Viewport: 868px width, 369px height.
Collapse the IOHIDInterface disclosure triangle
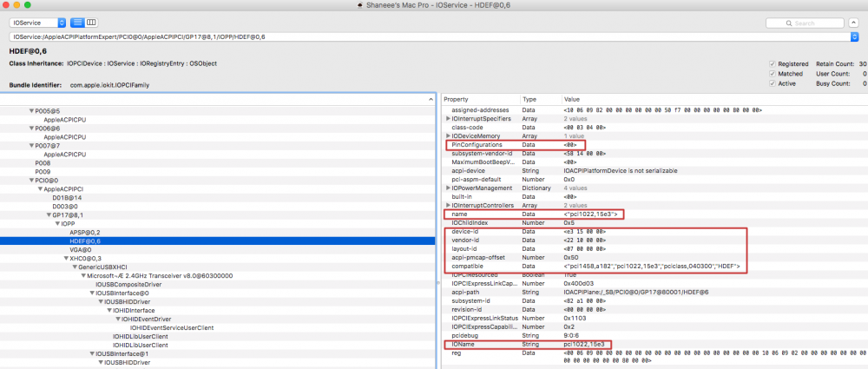pos(109,310)
